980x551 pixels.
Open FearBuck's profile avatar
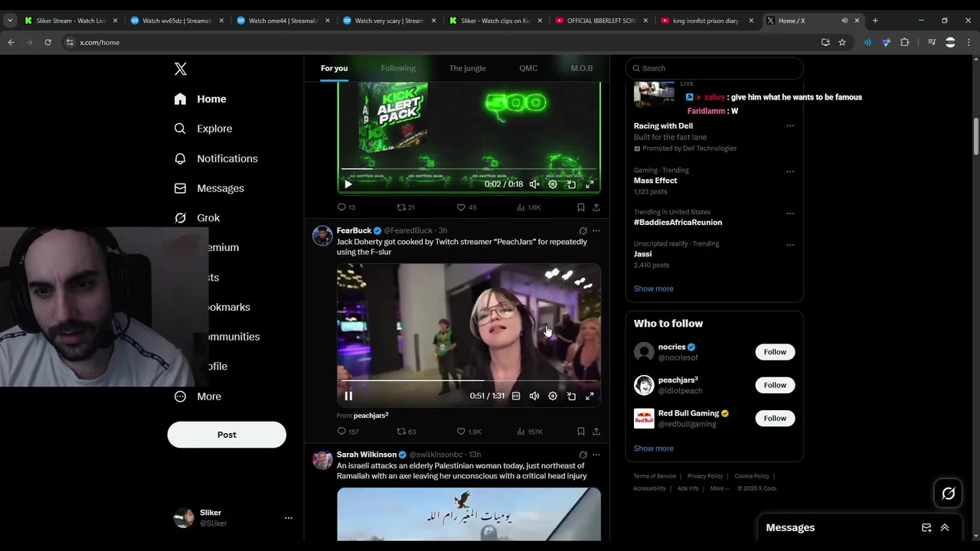pos(322,236)
